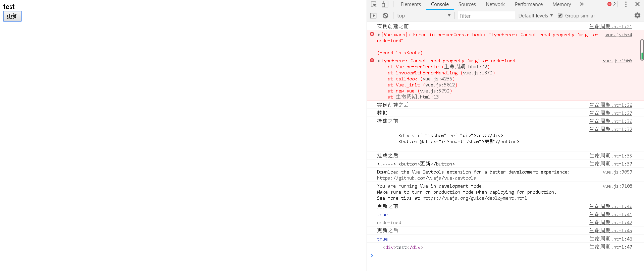Open 生命周期.html:30 source link
Screen dimensions: 644x271
point(610,121)
